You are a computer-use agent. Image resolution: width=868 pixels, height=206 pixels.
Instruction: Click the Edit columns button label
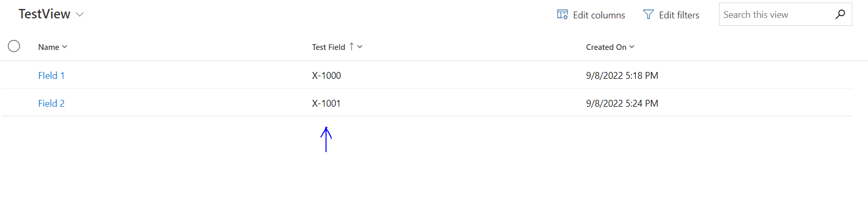[x=599, y=15]
